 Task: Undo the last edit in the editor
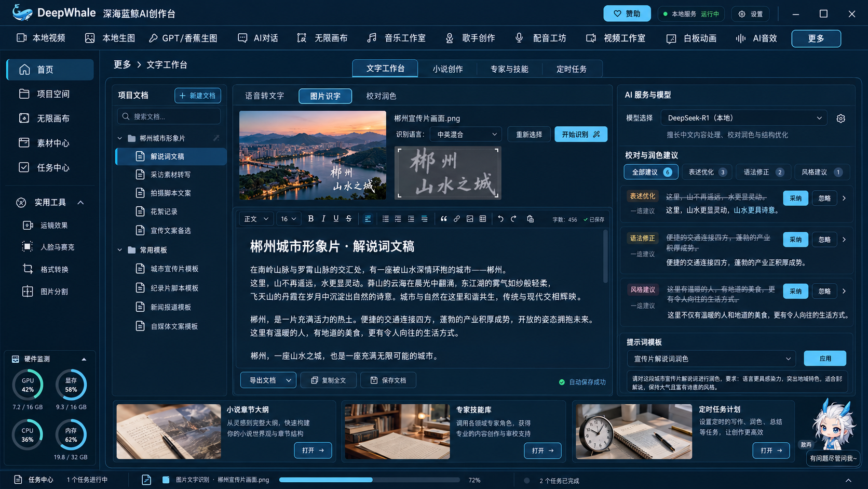pos(500,219)
